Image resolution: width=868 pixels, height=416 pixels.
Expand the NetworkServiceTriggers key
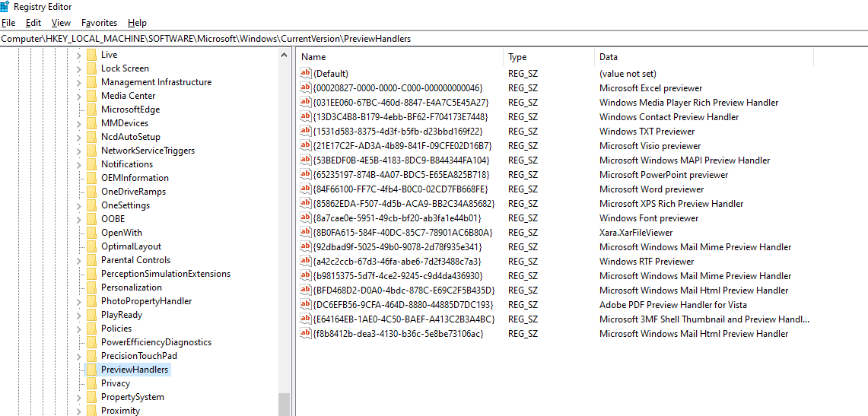(x=78, y=151)
